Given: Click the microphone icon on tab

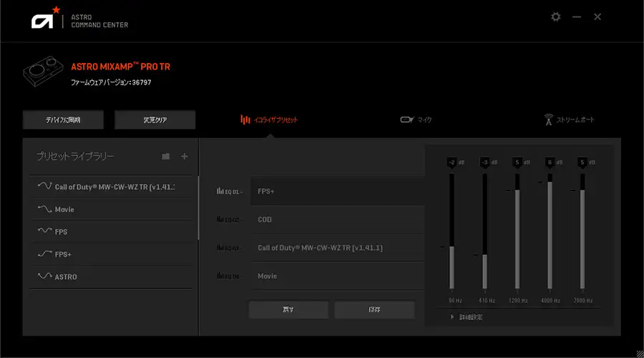Looking at the screenshot, I should coord(407,120).
